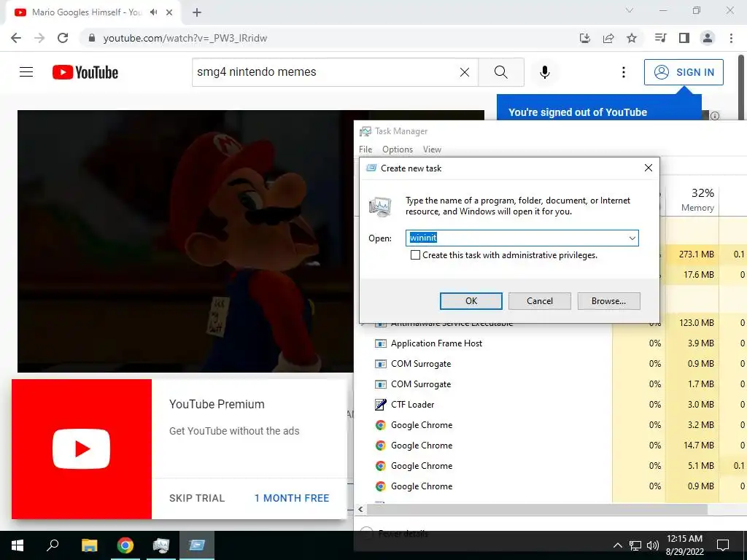Click SKIP TRIAL on YouTube Premium

tap(197, 498)
